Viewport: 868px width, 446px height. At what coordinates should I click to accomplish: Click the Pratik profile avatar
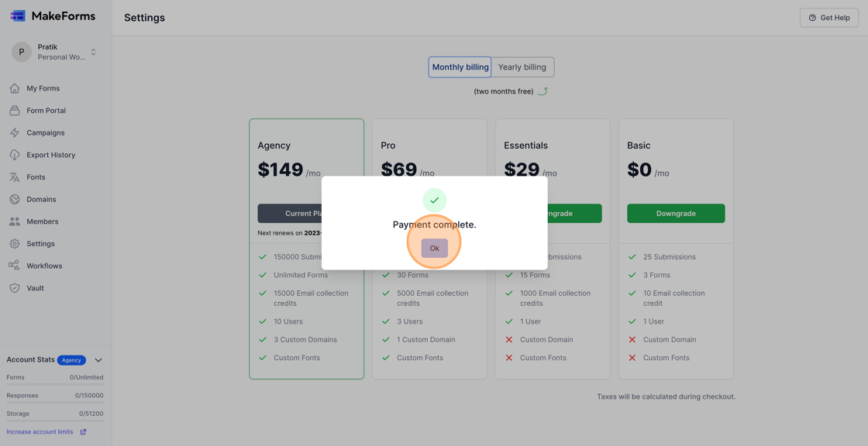(x=21, y=51)
